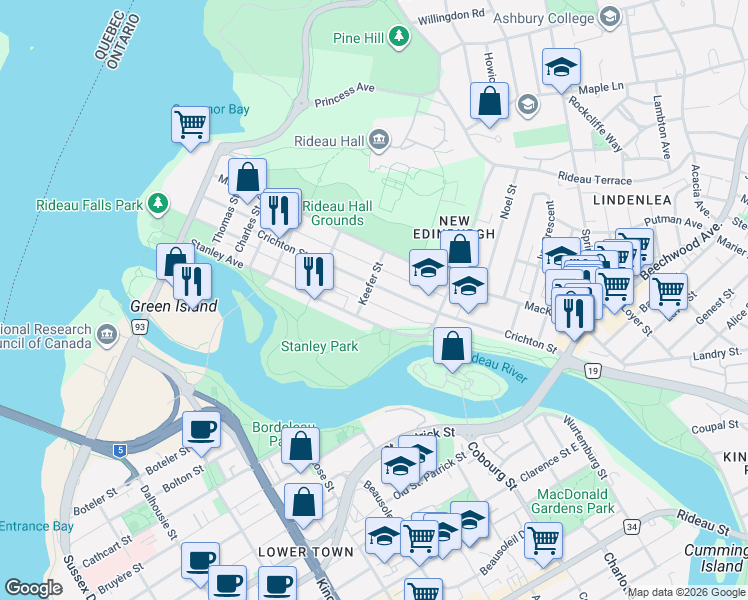748x600 pixels.
Task: Click the graduation cap marker above Crichton St
Action: (468, 288)
